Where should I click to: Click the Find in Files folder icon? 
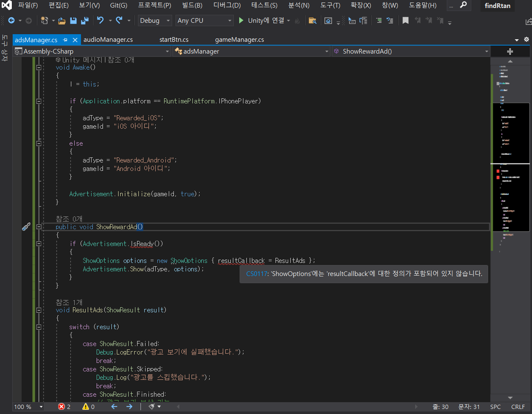(x=313, y=21)
